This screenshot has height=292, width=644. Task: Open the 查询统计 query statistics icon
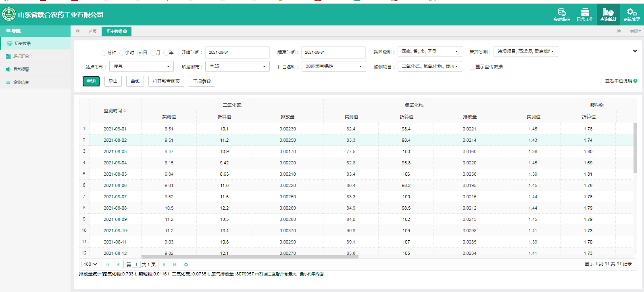pyautogui.click(x=608, y=14)
